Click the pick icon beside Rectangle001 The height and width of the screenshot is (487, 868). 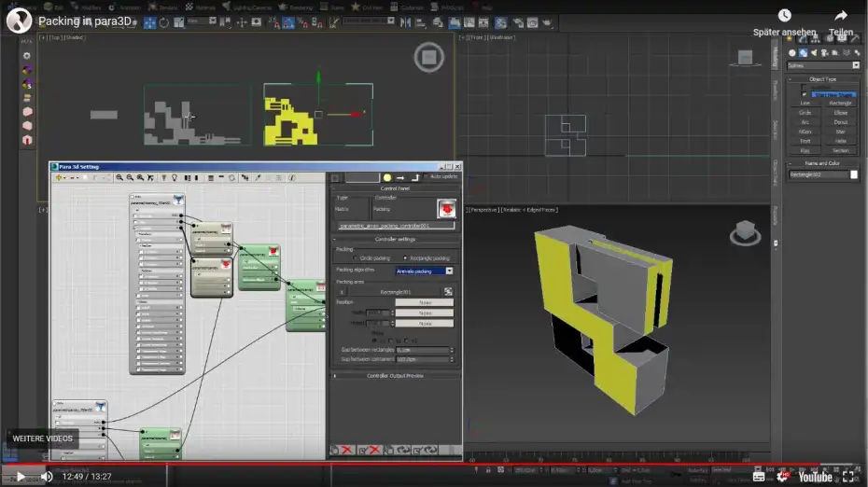pyautogui.click(x=448, y=292)
